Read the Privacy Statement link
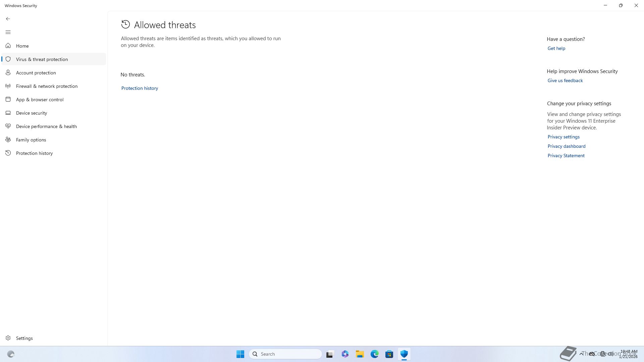 566,156
